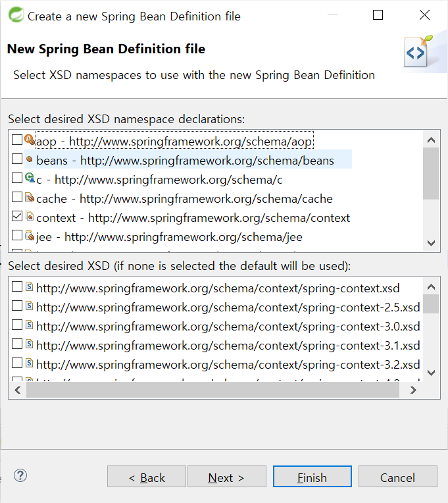The height and width of the screenshot is (503, 448).
Task: Click XSD list horizontal scroll left arrow
Action: click(x=18, y=390)
